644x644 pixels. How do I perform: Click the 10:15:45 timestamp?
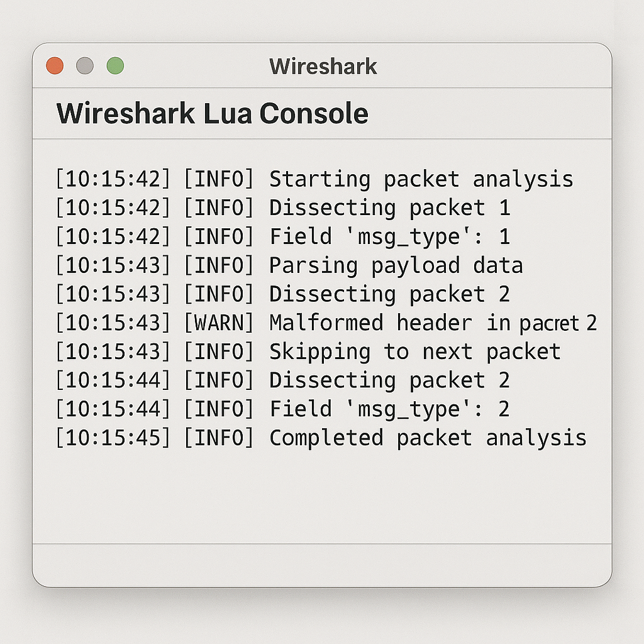[x=113, y=437]
